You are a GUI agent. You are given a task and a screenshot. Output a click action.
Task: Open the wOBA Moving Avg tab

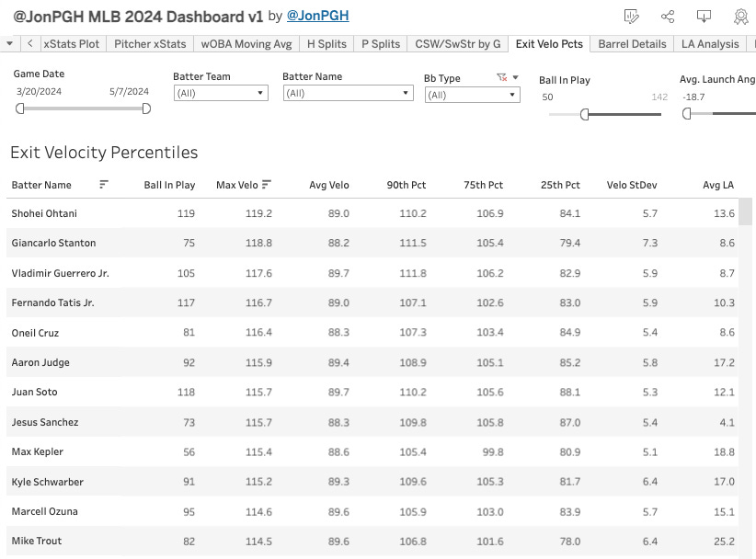(246, 44)
